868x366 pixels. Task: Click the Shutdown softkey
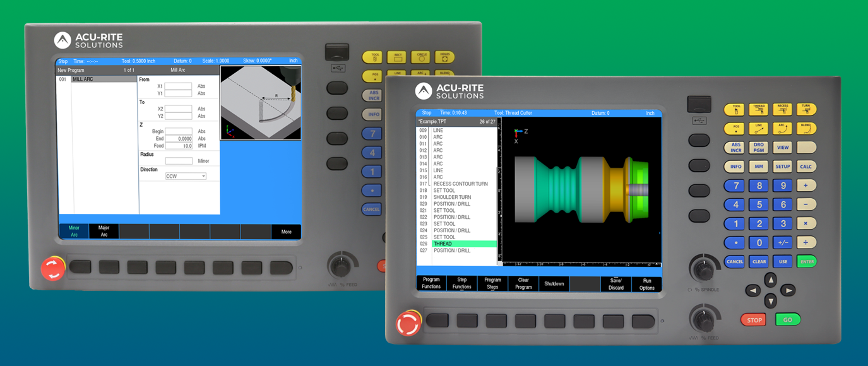[x=554, y=283]
